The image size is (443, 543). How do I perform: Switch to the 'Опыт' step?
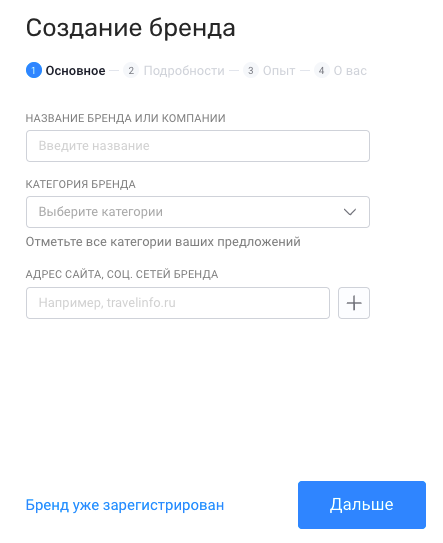pyautogui.click(x=279, y=71)
